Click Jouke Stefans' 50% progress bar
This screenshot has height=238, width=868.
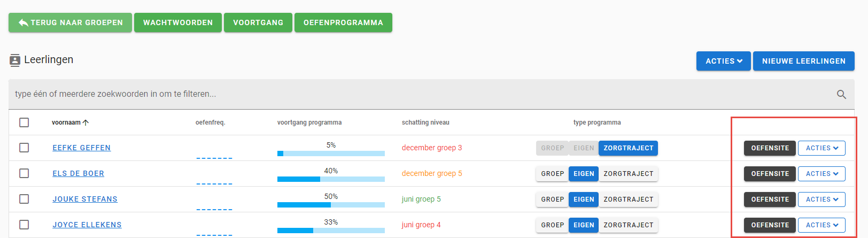(331, 205)
